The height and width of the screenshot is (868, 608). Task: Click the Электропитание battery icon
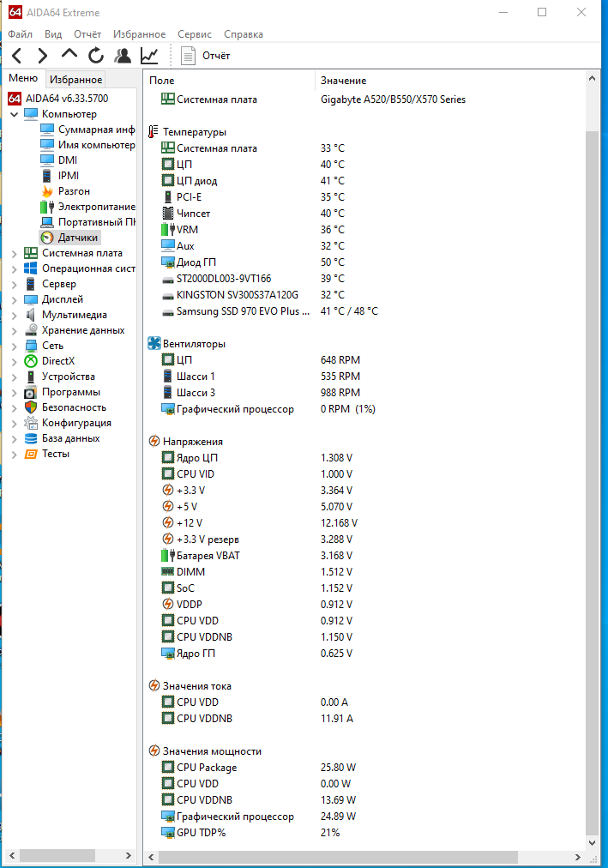click(47, 207)
